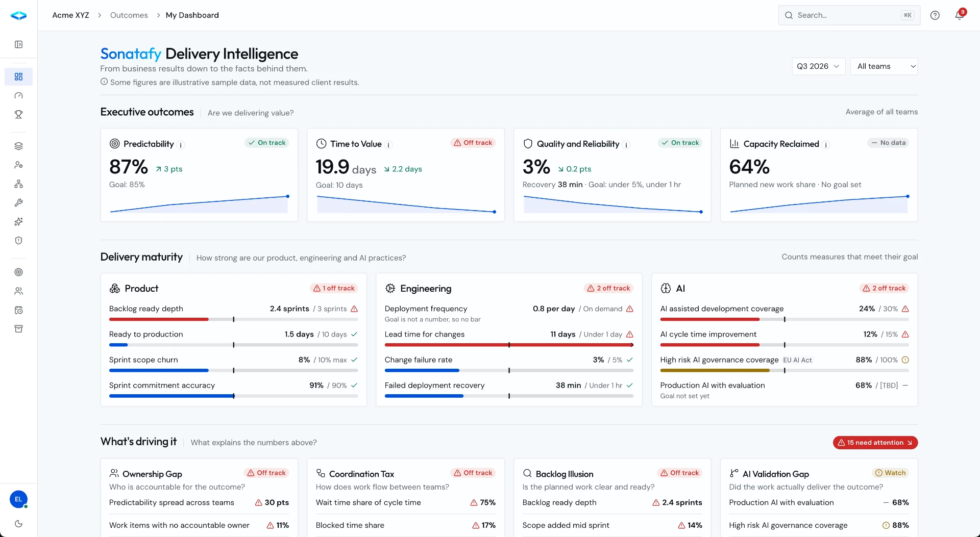Click the Predictability trend chart
Screen dimensions: 980x537
point(199,204)
